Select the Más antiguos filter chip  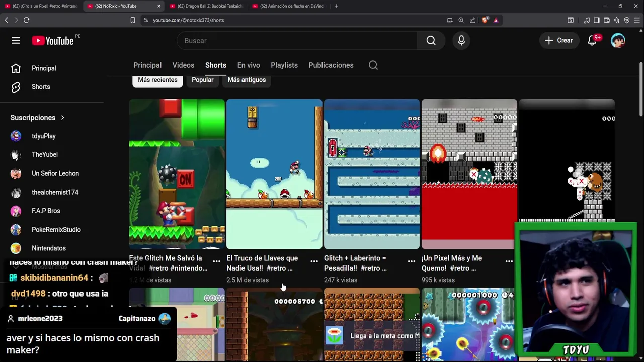[247, 80]
